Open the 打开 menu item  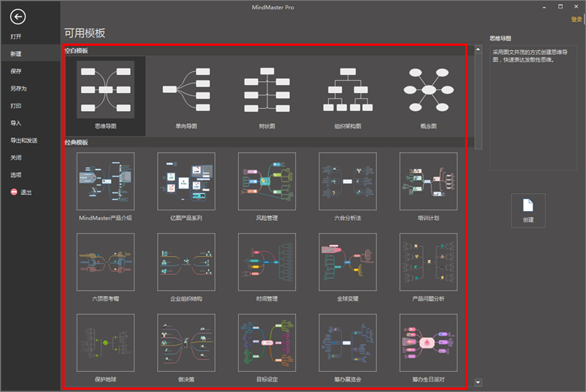pos(16,37)
